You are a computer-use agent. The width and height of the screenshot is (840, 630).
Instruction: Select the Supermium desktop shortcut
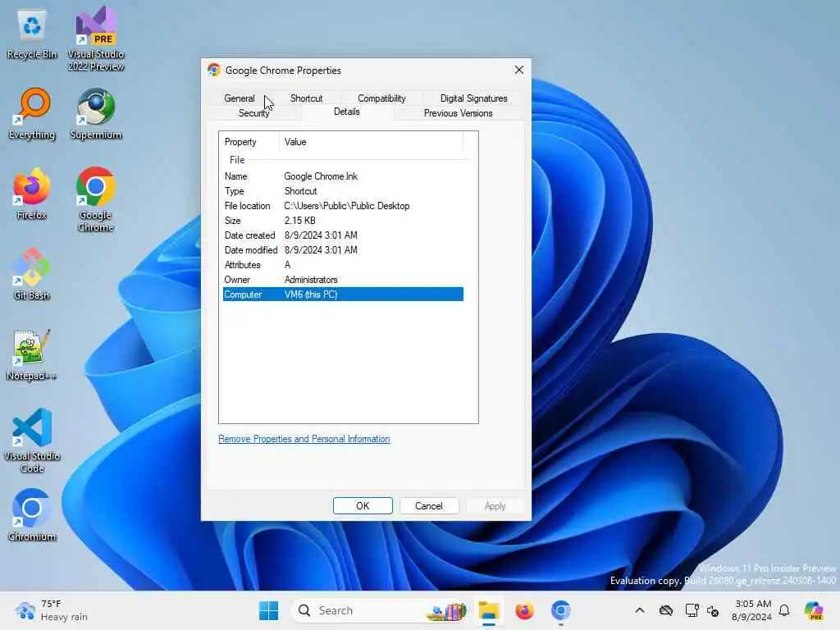[96, 114]
